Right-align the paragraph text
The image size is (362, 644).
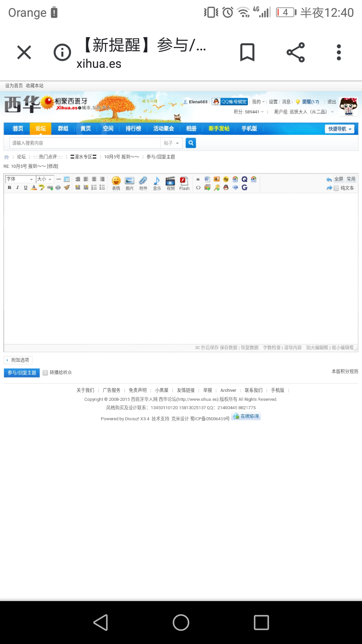coord(102,179)
